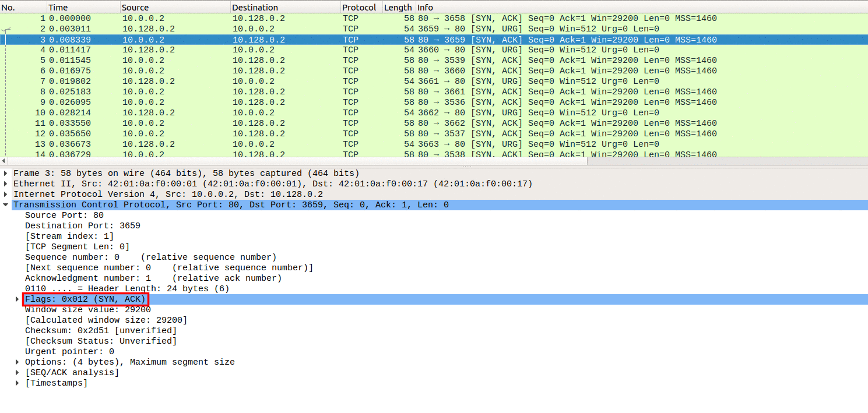Select packet 13 at time 0.036673
Screen dimensions: 868x413
coord(434,144)
